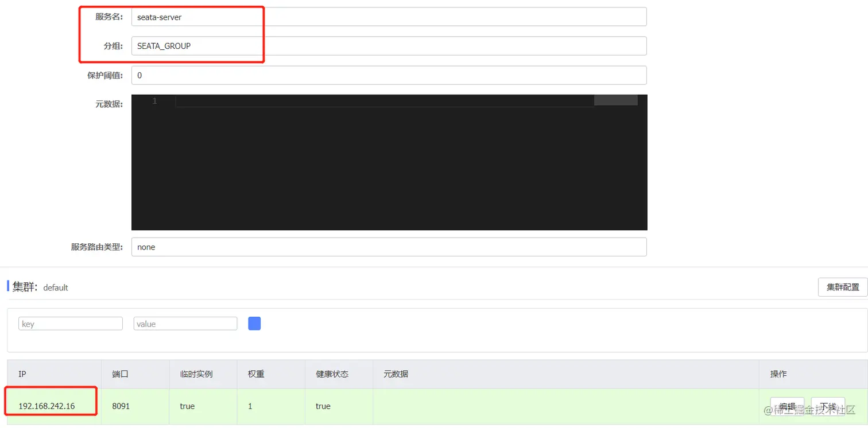
Task: Click line number 1 in metadata editor
Action: tap(154, 101)
